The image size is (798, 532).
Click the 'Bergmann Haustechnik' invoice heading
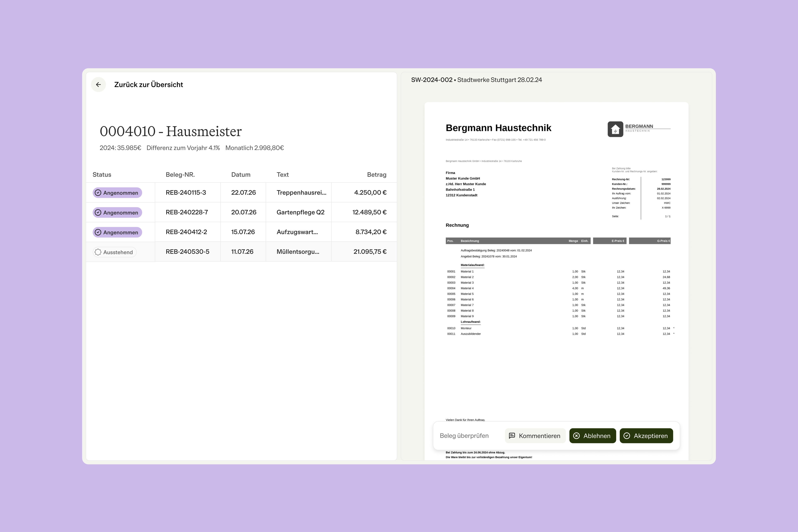498,128
